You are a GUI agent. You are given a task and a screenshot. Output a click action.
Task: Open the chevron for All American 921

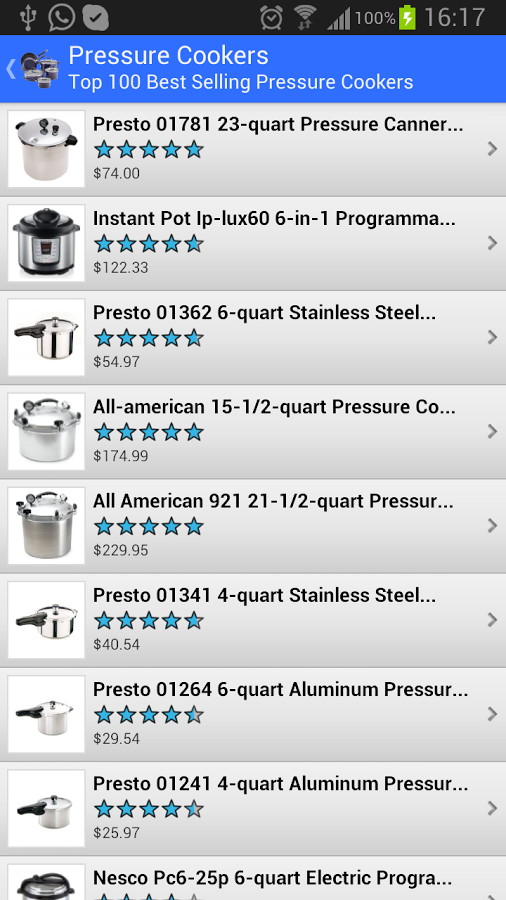(x=492, y=526)
